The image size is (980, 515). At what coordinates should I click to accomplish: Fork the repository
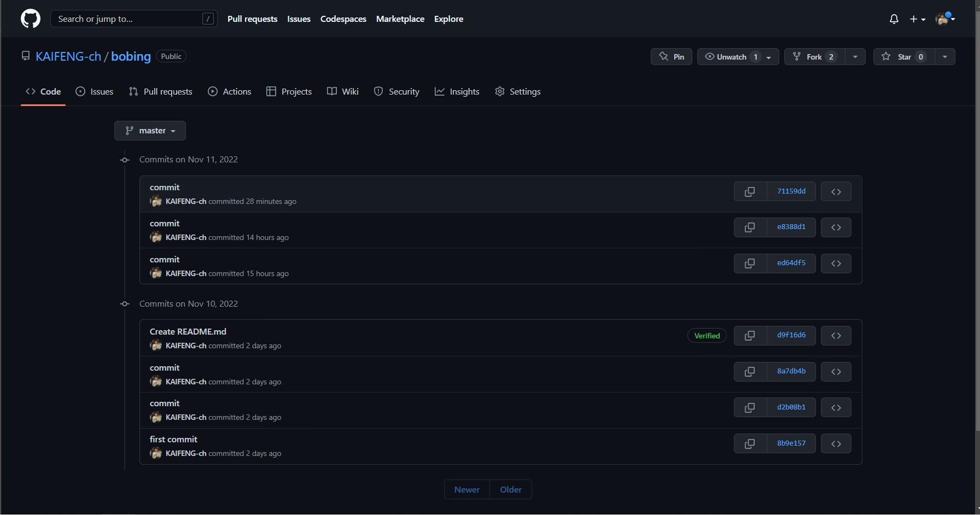coord(814,57)
